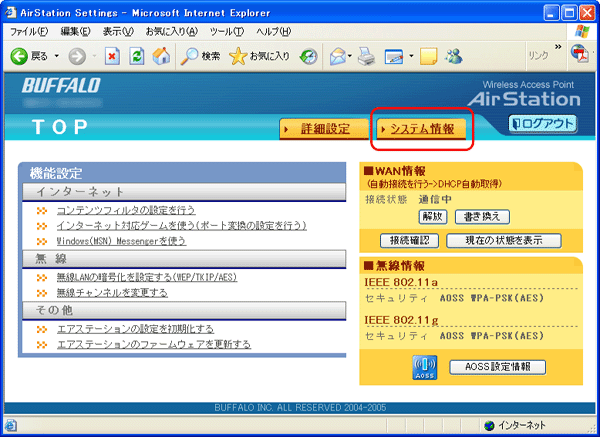This screenshot has width=600, height=437.
Task: Click the 無線 section header
Action: click(184, 259)
